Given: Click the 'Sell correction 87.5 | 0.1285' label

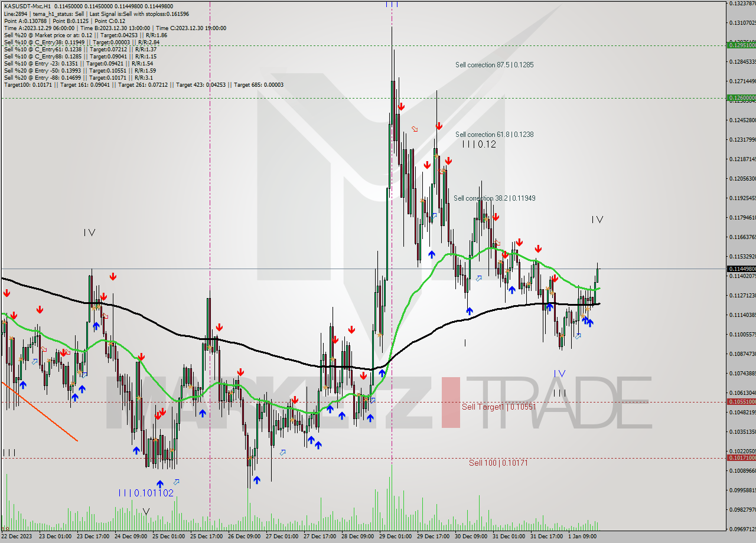Looking at the screenshot, I should pyautogui.click(x=494, y=65).
